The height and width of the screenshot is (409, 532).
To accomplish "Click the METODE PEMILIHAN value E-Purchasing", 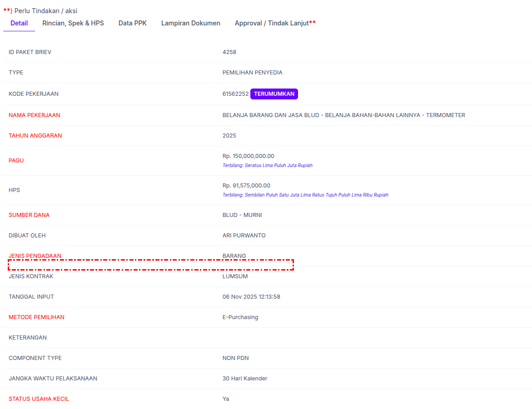I will pos(240,317).
